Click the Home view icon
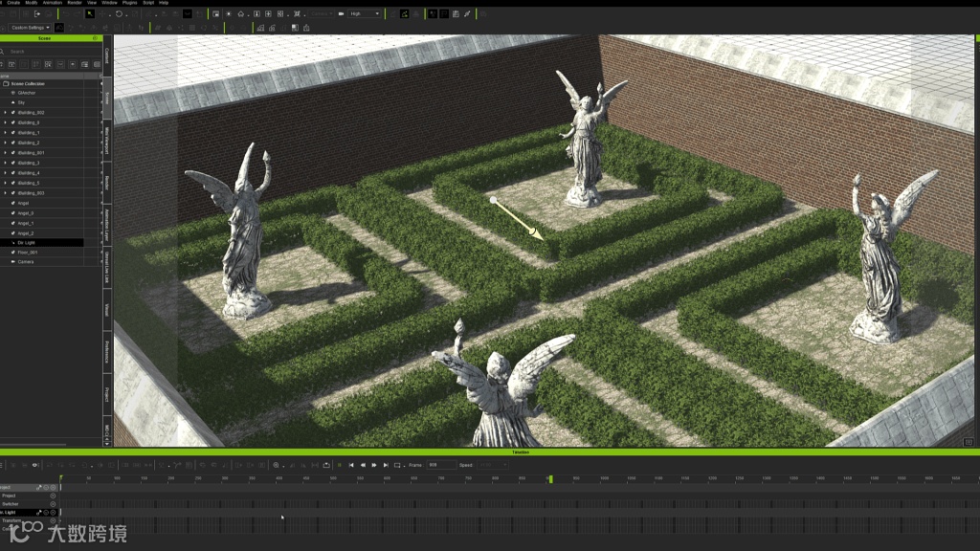 (x=240, y=13)
